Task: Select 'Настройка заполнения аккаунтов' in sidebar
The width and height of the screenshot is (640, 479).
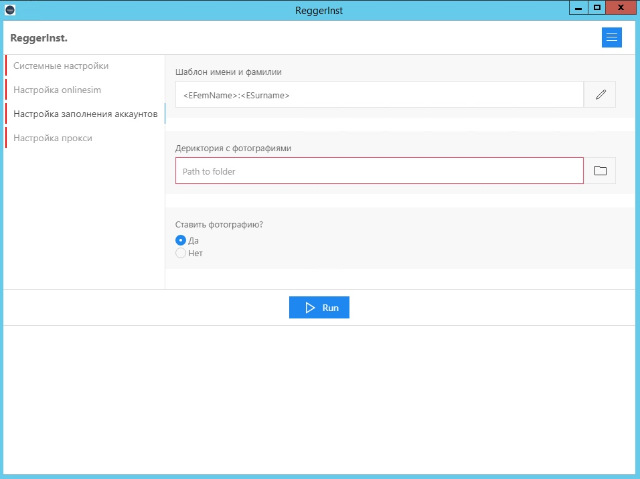Action: (85, 114)
